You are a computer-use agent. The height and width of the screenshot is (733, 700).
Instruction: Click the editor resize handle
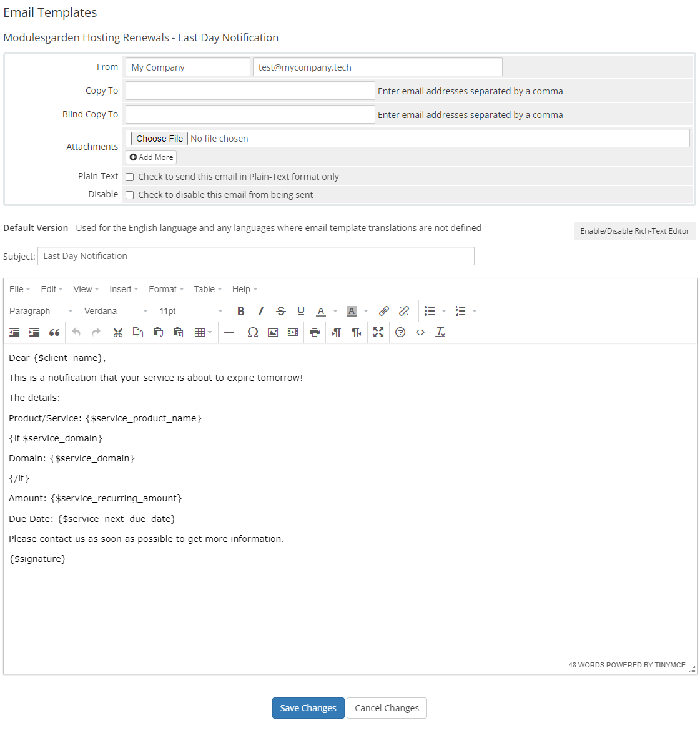point(693,669)
